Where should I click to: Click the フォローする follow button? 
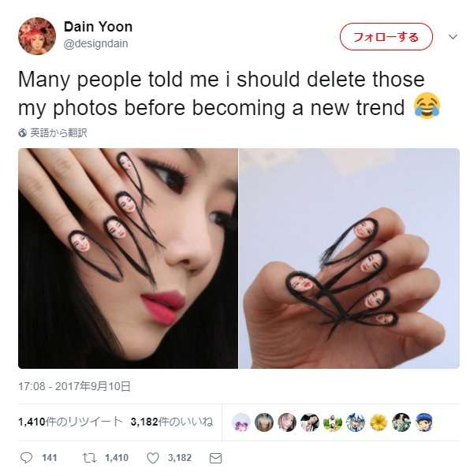pos(386,37)
